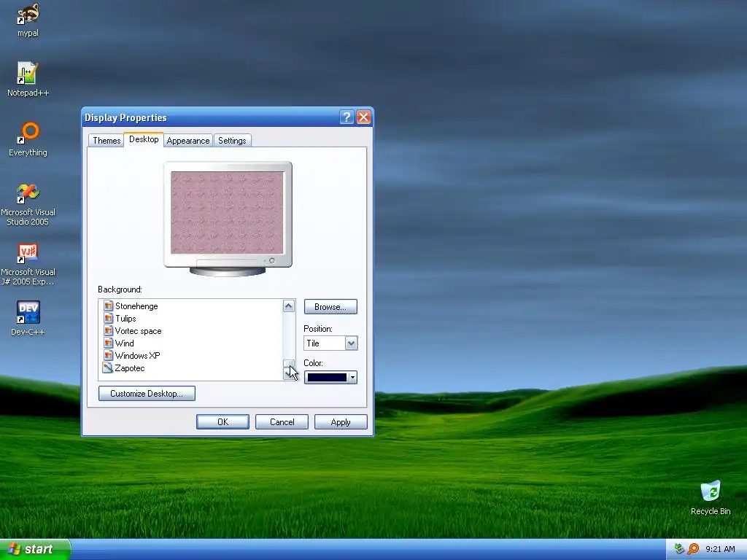
Task: Click the Apply button
Action: point(341,422)
